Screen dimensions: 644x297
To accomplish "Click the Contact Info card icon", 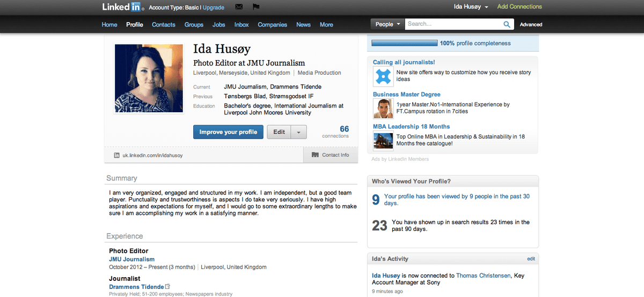I will (316, 155).
